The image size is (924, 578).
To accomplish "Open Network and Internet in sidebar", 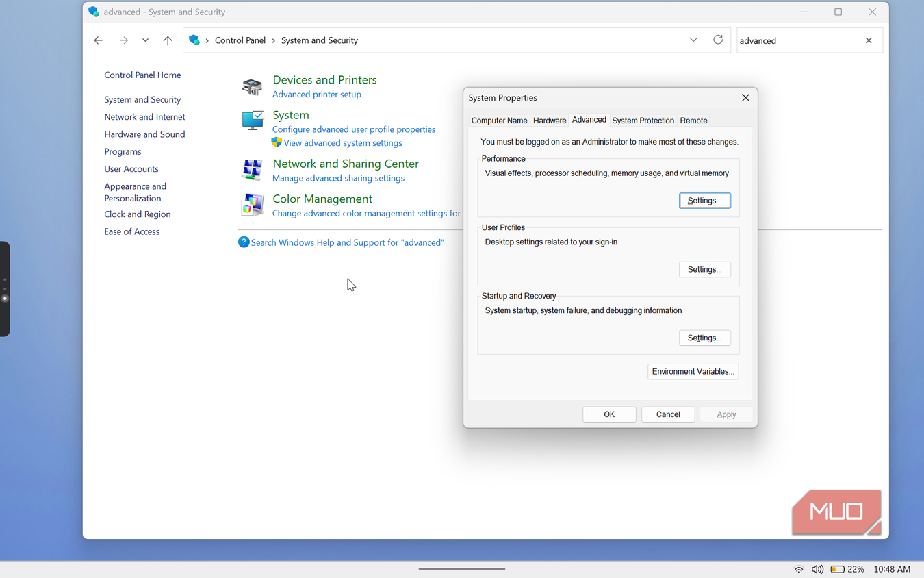I will [144, 117].
